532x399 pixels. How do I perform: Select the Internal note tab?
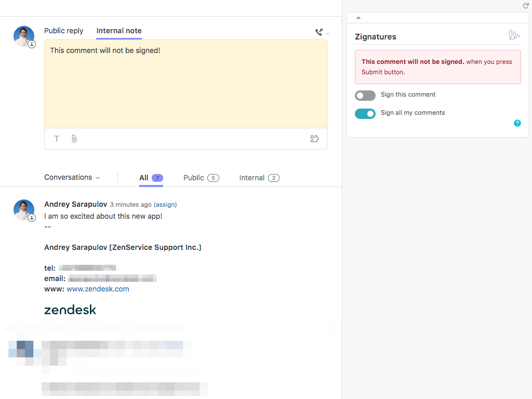(x=119, y=31)
